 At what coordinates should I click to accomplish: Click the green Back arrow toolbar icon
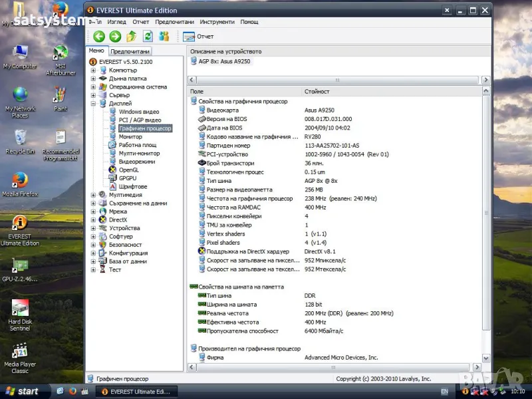tap(99, 36)
